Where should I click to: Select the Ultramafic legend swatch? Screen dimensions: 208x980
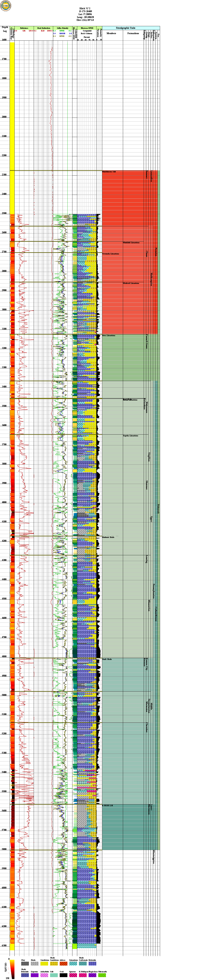coord(102,975)
